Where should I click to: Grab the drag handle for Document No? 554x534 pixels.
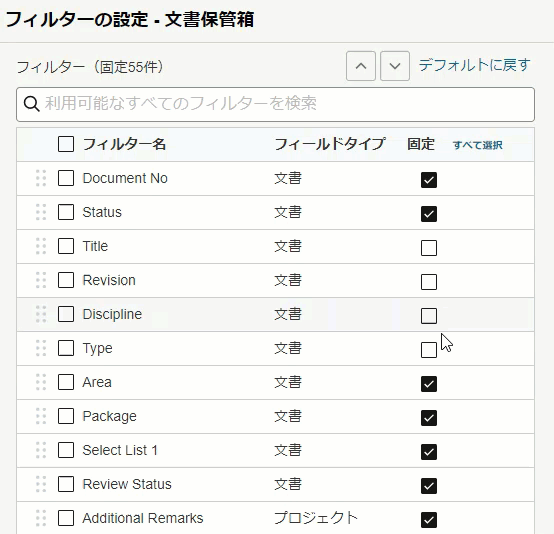pos(41,178)
